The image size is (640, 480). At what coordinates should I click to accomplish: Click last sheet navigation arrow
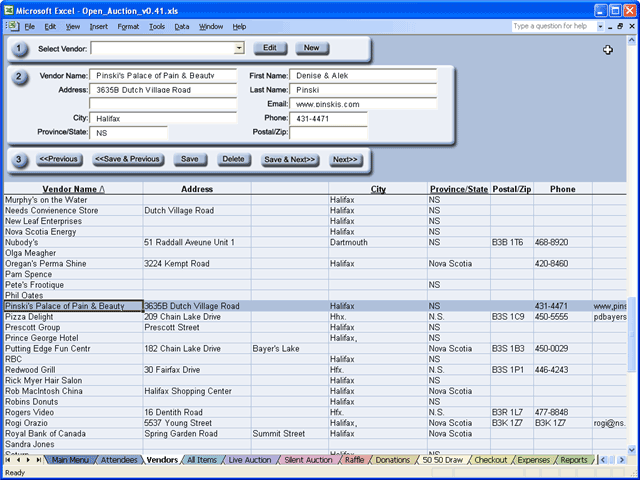tap(38, 460)
